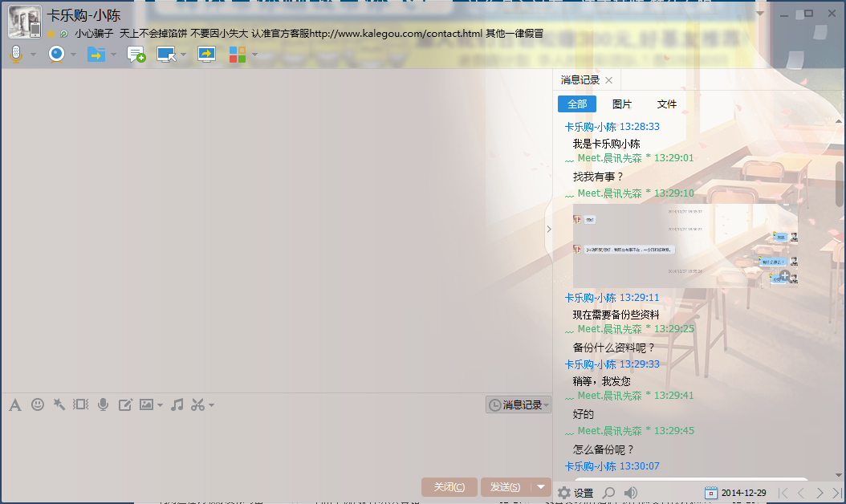Collapse the history panel with the side arrow
The width and height of the screenshot is (846, 504).
549,229
